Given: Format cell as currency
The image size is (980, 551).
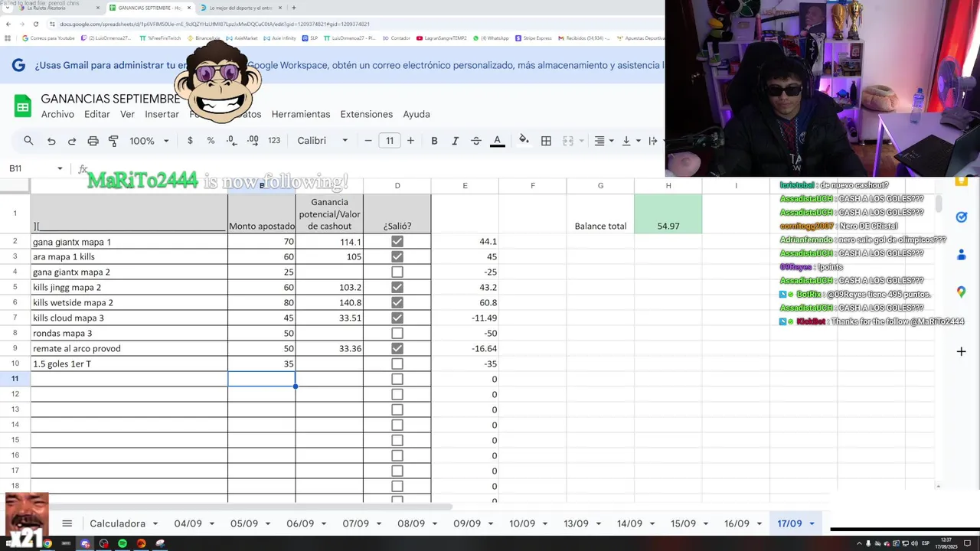Looking at the screenshot, I should (190, 141).
